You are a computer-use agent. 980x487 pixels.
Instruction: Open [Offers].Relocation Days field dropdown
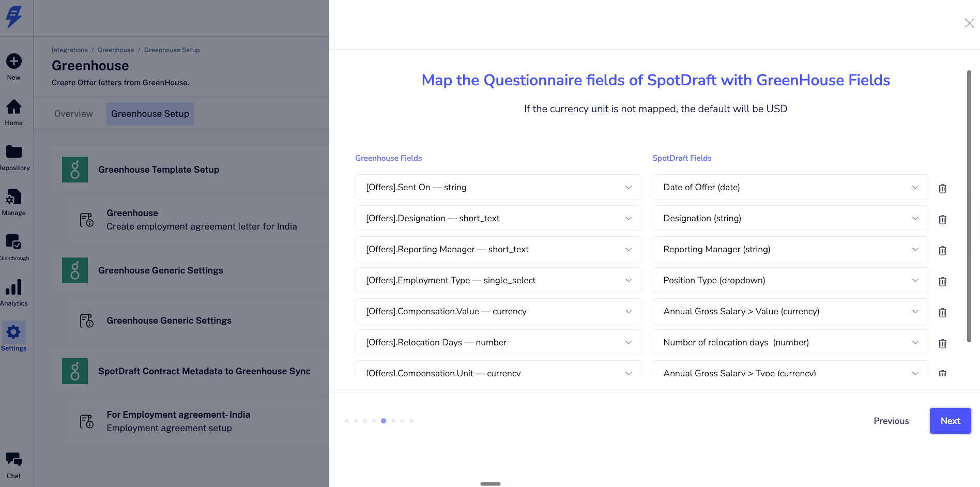coord(498,342)
